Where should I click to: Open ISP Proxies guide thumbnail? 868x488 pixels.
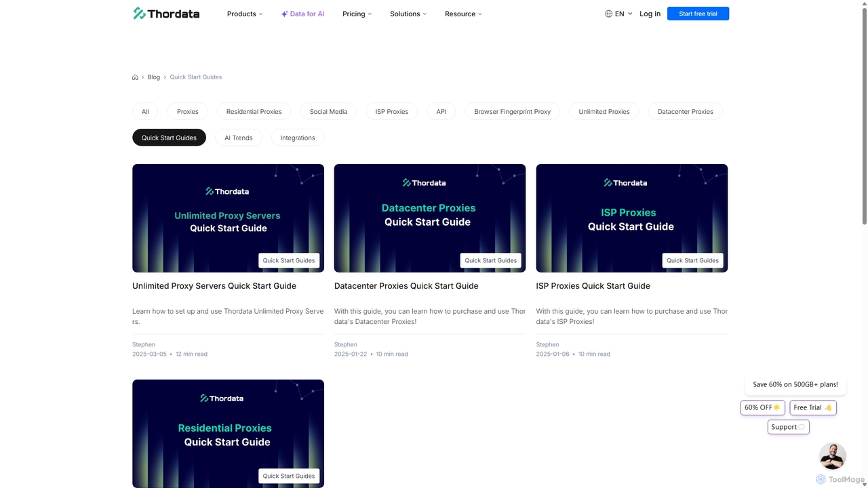[x=632, y=218]
